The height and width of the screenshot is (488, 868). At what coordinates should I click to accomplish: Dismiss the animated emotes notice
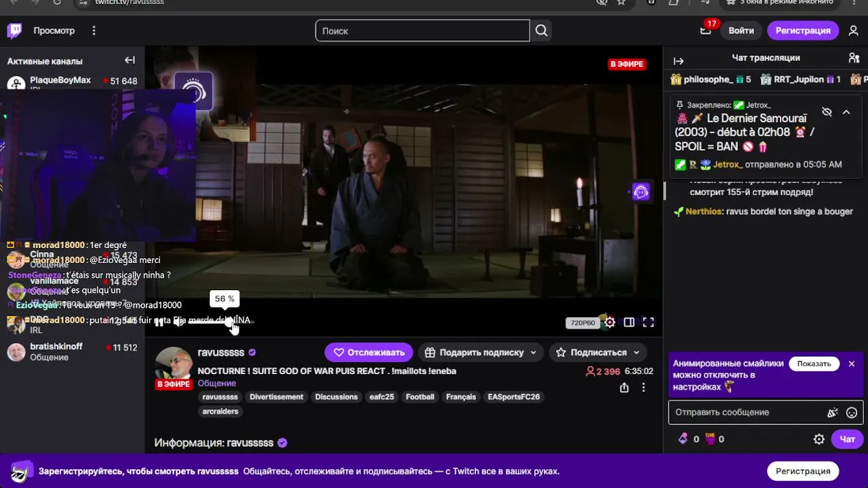pos(852,364)
